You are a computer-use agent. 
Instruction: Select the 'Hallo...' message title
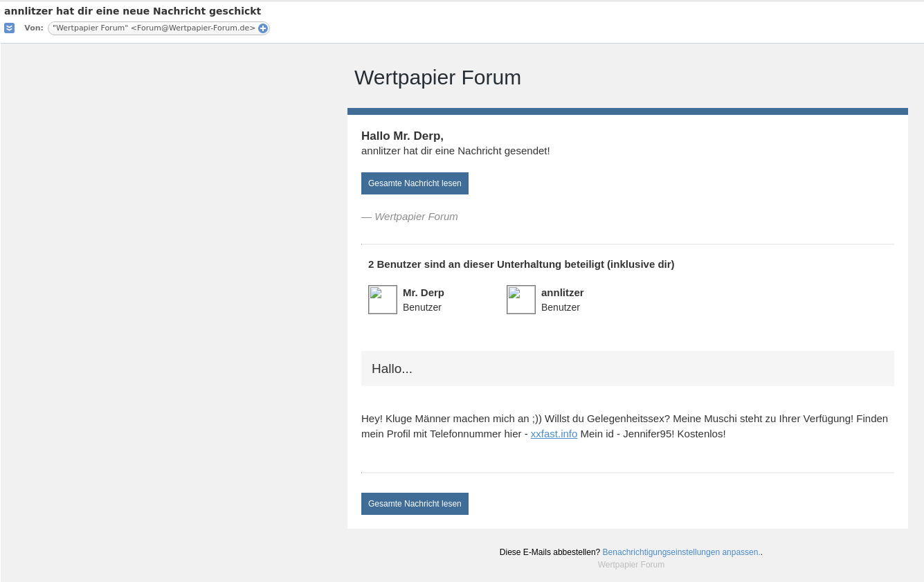pos(392,369)
